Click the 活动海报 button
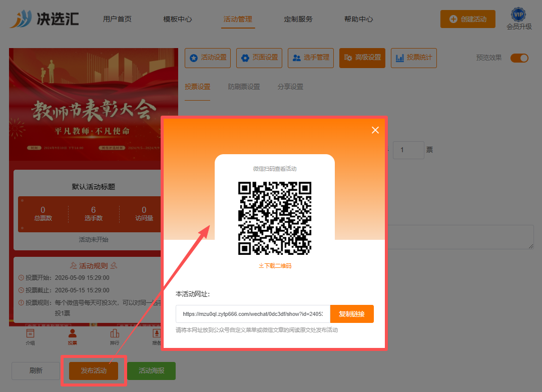 [152, 370]
